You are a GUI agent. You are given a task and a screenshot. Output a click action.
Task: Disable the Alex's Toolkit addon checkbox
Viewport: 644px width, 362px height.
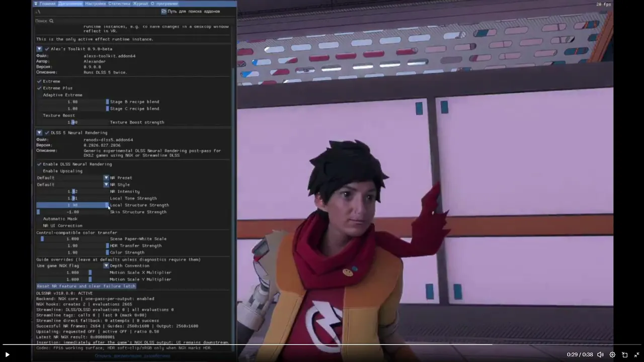pos(47,49)
